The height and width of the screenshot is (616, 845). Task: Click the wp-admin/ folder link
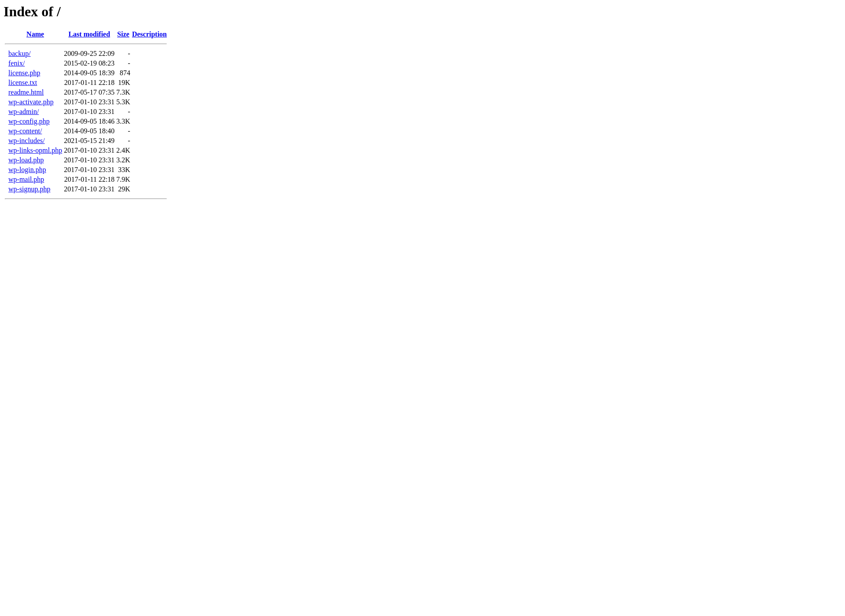point(24,111)
